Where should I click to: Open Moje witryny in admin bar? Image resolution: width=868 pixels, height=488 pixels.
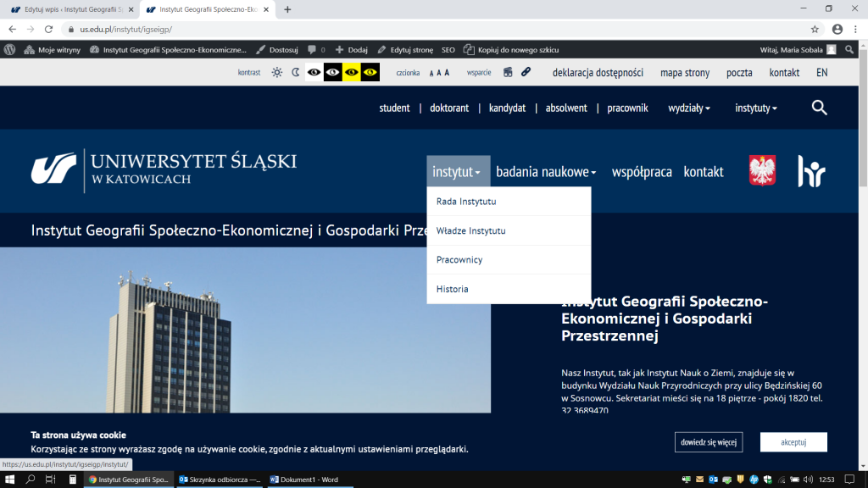tap(52, 50)
